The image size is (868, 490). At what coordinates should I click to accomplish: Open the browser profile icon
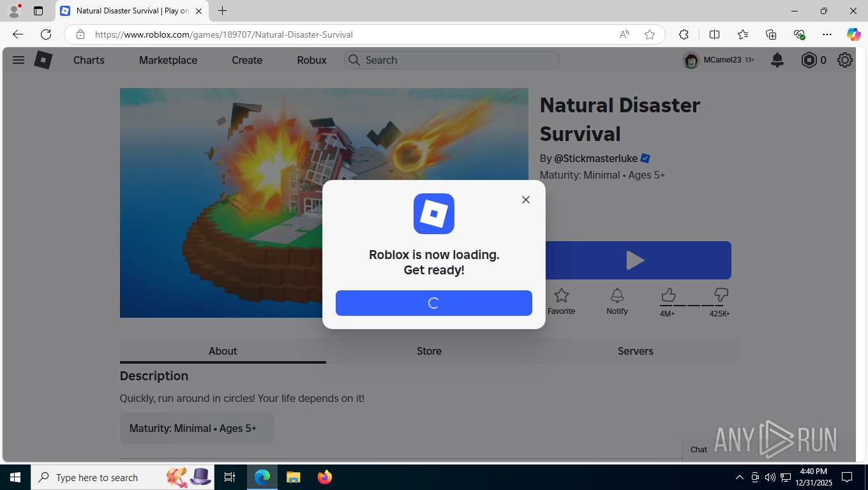tap(14, 11)
